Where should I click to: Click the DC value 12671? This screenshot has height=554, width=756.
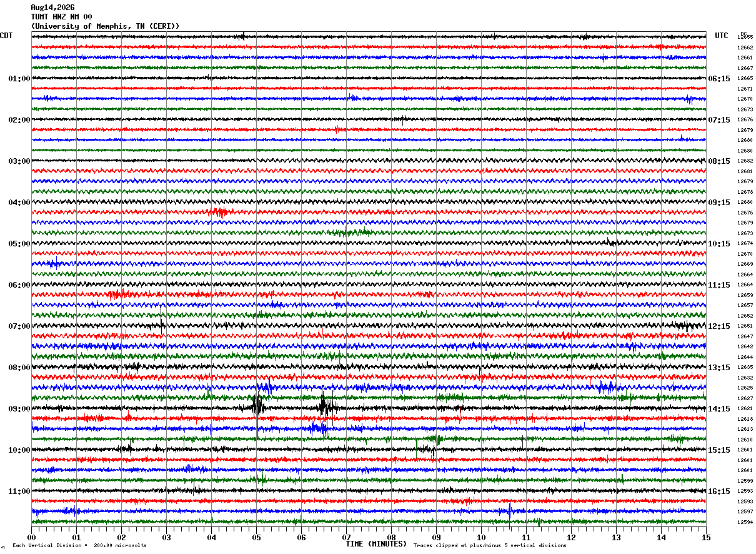pyautogui.click(x=745, y=89)
